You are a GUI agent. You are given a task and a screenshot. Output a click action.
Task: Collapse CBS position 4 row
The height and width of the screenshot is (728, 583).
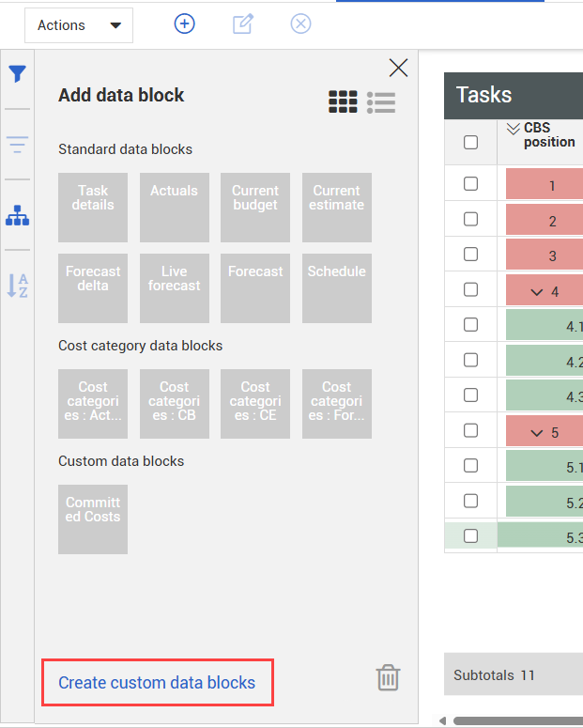537,292
